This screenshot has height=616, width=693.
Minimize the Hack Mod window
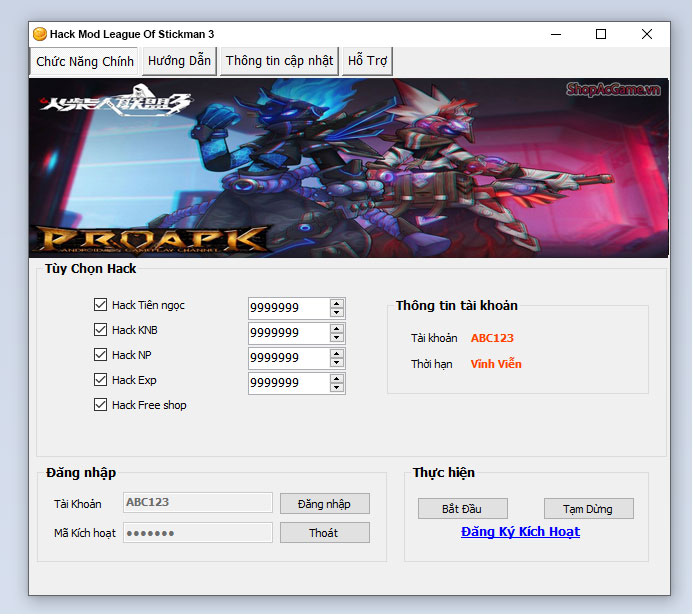click(556, 34)
